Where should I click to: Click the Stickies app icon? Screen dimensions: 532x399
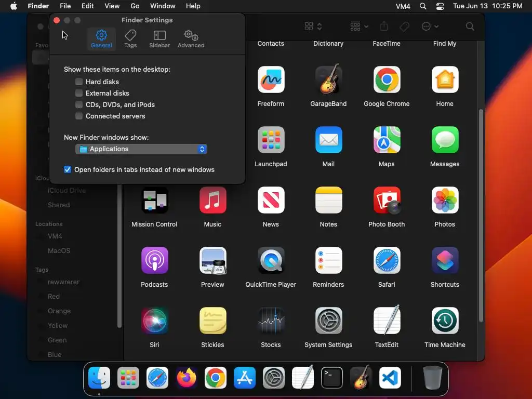pyautogui.click(x=212, y=321)
